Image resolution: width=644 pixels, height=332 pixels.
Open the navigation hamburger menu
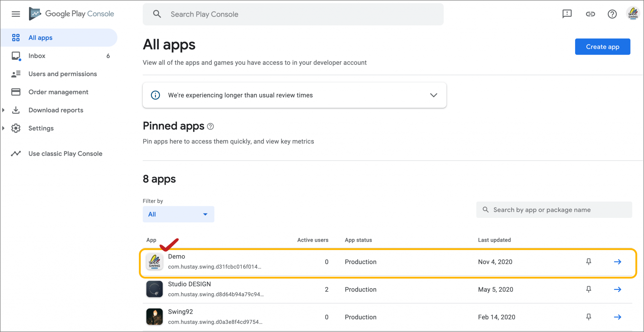pos(15,14)
